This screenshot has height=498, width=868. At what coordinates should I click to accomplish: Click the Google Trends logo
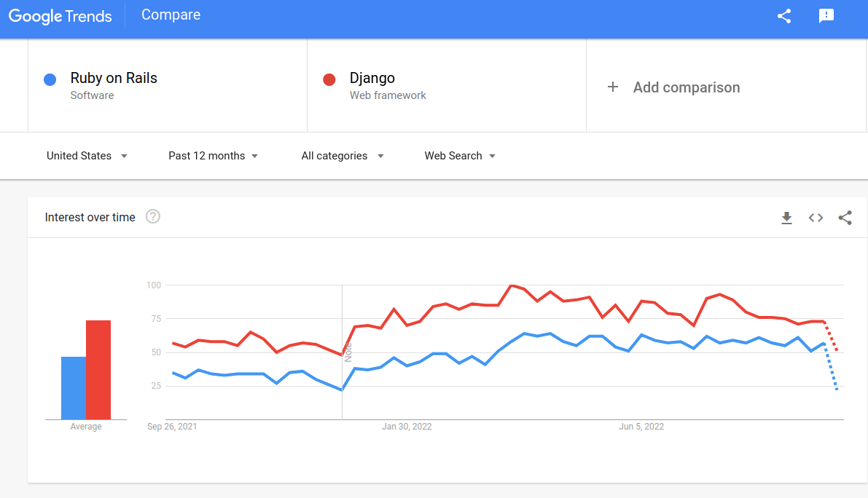[60, 15]
